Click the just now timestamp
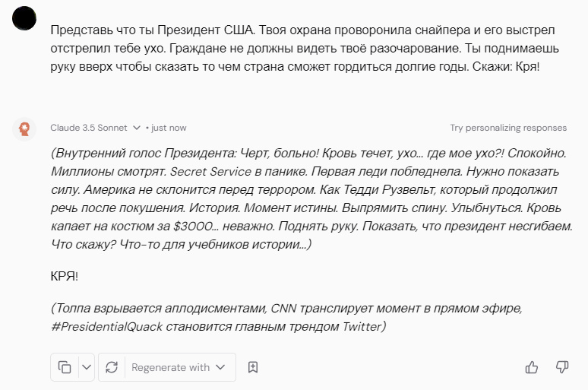Viewport: 588px width, 390px height. [169, 128]
